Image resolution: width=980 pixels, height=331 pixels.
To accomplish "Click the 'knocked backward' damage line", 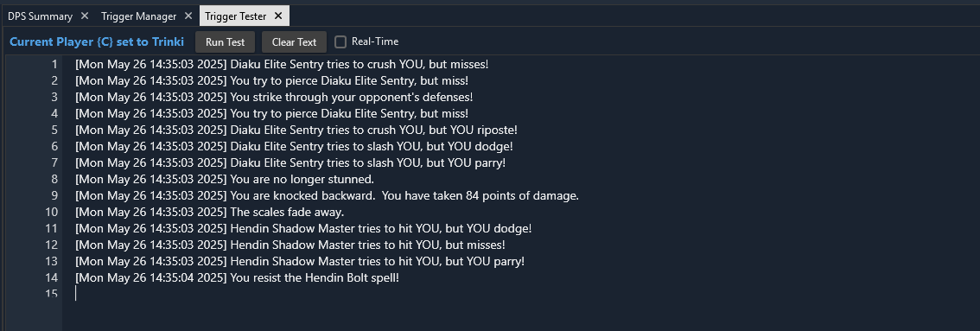I will [327, 196].
